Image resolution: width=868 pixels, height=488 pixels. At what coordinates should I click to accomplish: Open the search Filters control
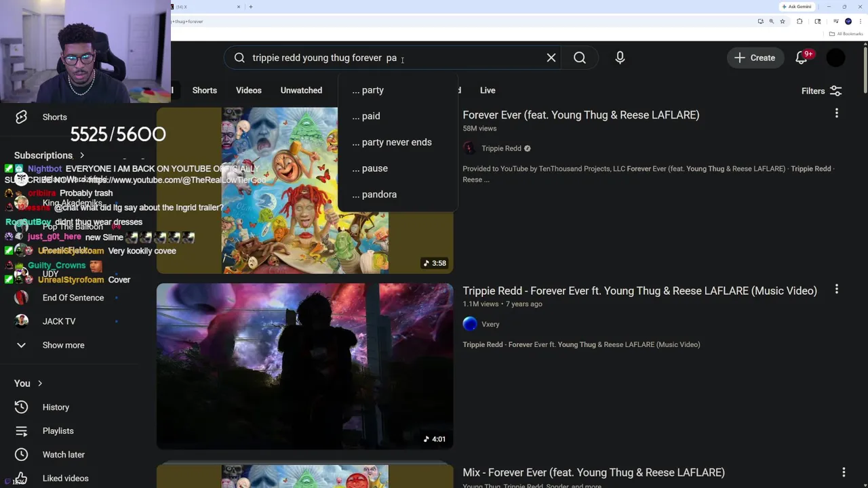pos(821,91)
